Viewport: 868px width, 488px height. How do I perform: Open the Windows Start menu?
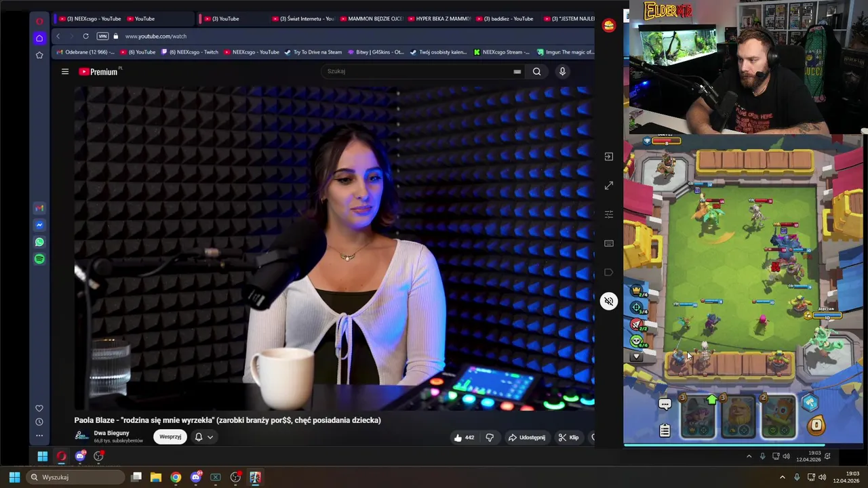point(14,477)
